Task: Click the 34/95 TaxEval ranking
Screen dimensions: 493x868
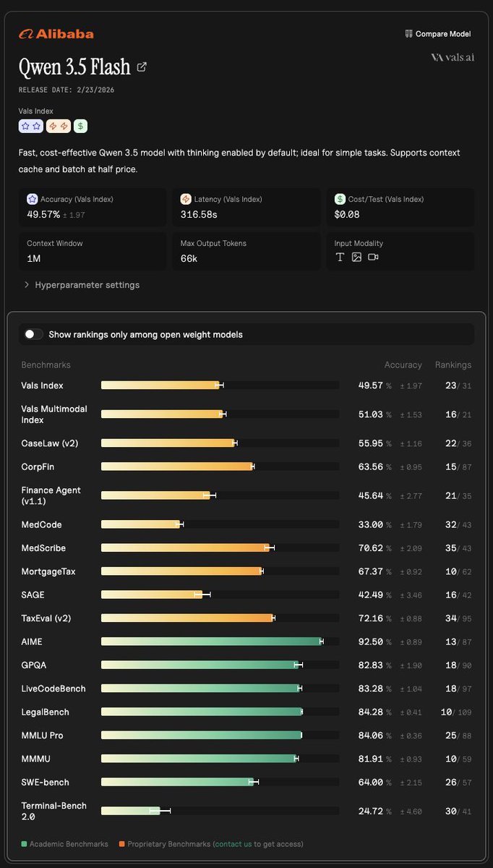Action: point(458,618)
